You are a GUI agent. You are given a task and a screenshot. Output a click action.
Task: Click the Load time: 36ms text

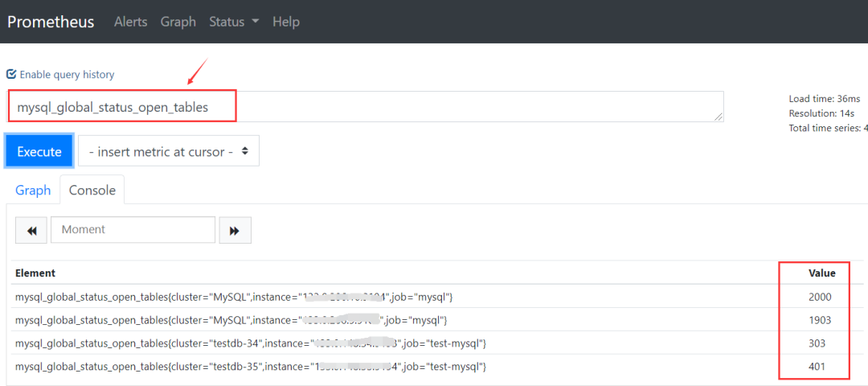click(x=825, y=99)
